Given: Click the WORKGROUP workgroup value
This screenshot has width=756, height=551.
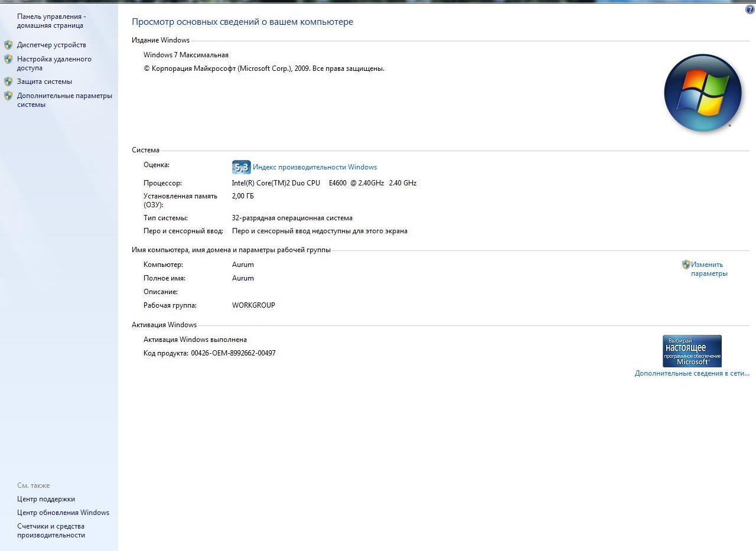Looking at the screenshot, I should click(x=253, y=305).
